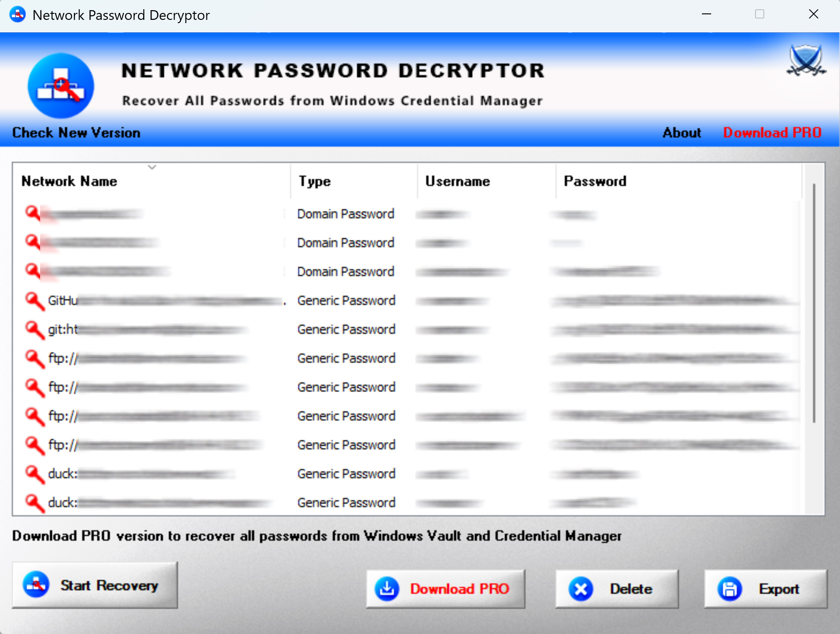Click the app icon in the title bar
Screen dimensions: 840x634
coord(17,14)
